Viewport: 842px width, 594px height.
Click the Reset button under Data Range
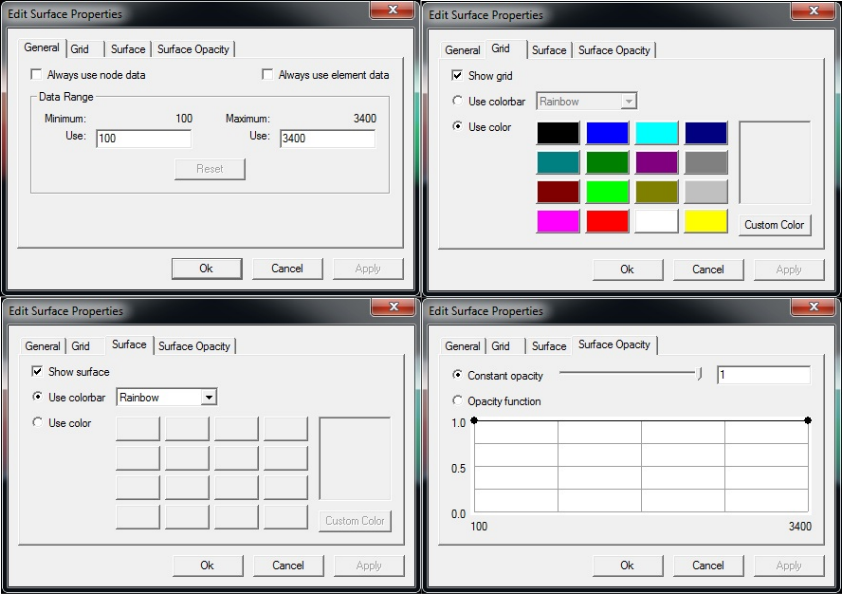point(210,169)
